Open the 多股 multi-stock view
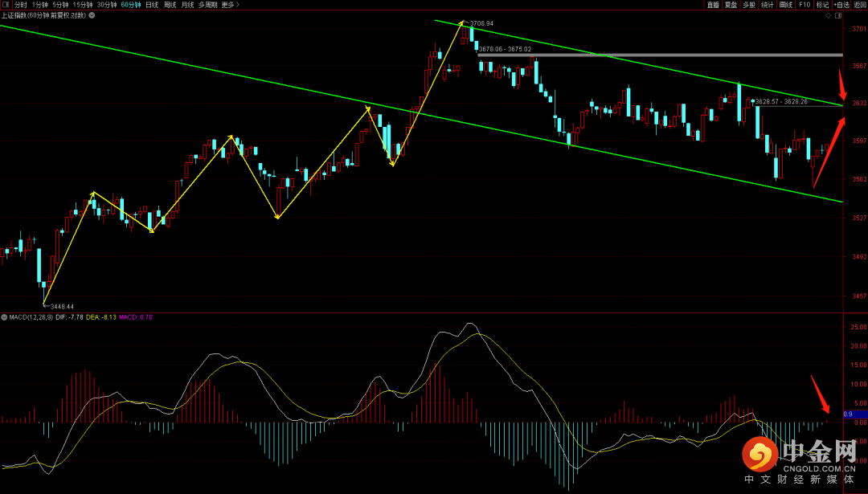The height and width of the screenshot is (494, 868). (x=749, y=5)
